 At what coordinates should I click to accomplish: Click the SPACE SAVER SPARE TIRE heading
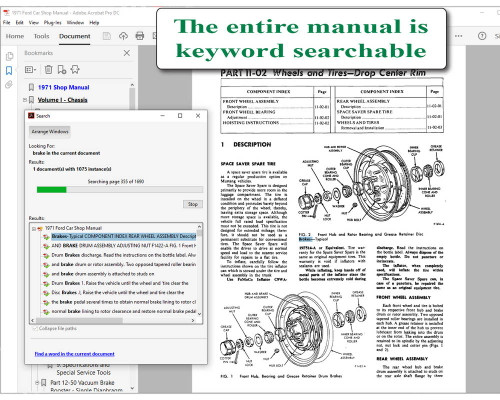pyautogui.click(x=248, y=164)
